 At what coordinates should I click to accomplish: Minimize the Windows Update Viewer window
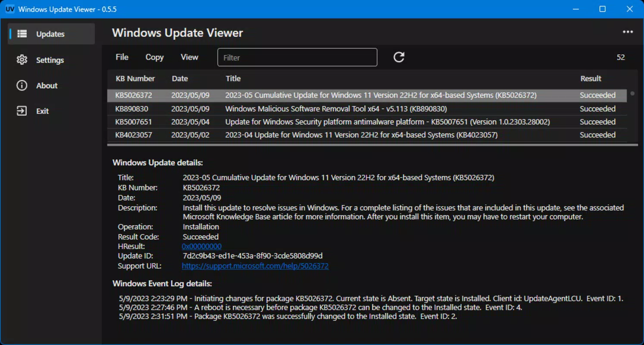[x=576, y=9]
